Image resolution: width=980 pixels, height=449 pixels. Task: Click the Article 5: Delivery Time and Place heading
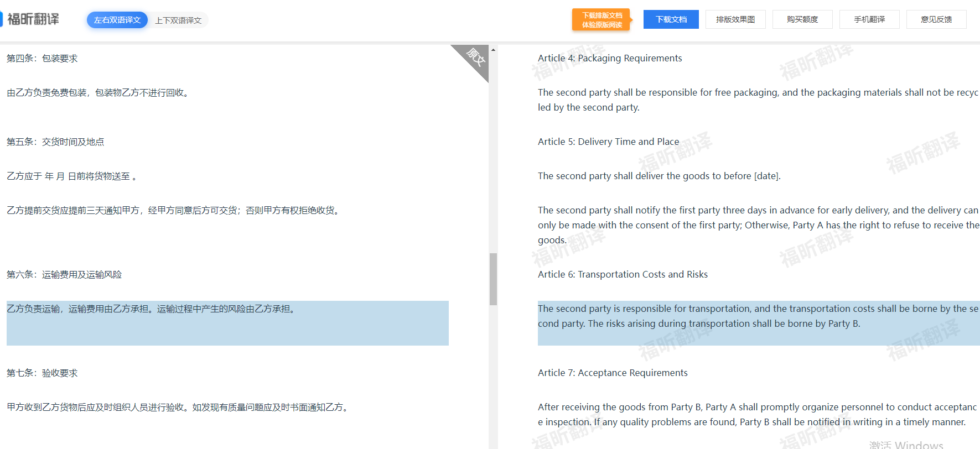coord(608,142)
